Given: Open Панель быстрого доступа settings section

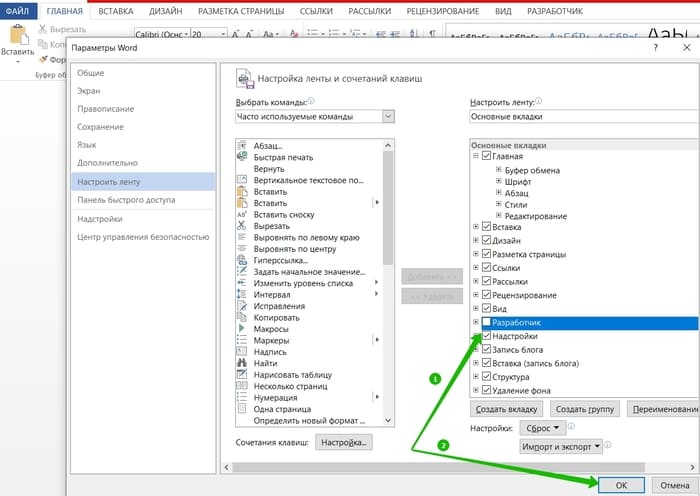Looking at the screenshot, I should 126,200.
